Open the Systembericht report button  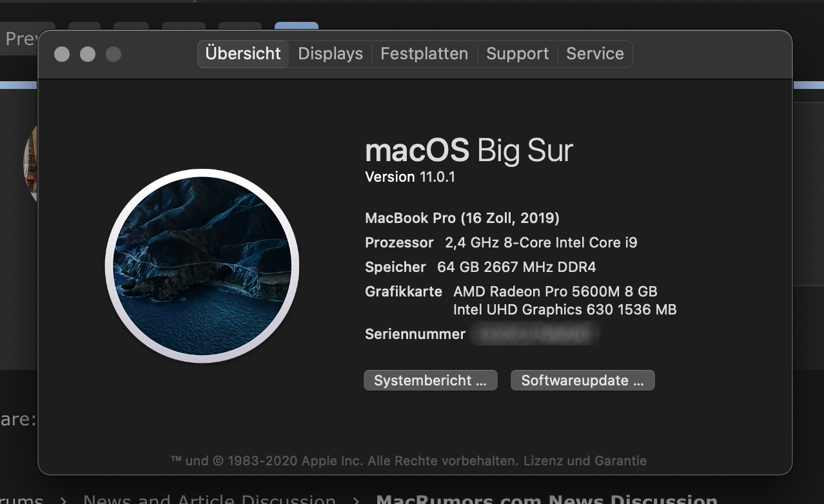[x=430, y=380]
